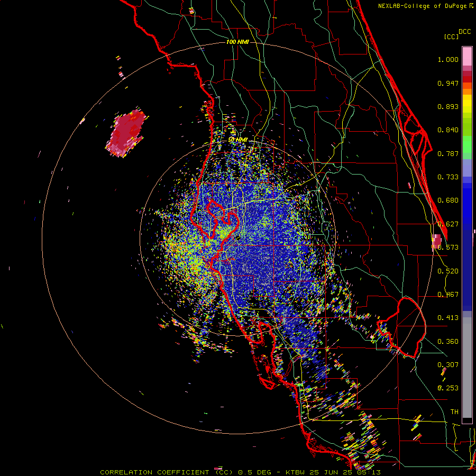Viewport: 476px width, 476px height.
Task: Click the 0.787 scale value
Action: [x=448, y=153]
